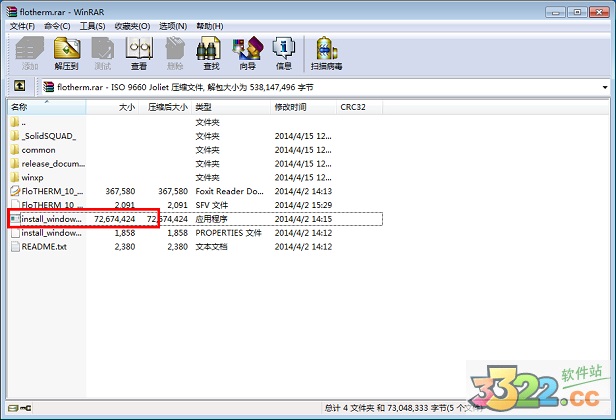Open the 查找 (Find) binoculars tool
Image resolution: width=616 pixels, height=420 pixels.
pos(211,53)
